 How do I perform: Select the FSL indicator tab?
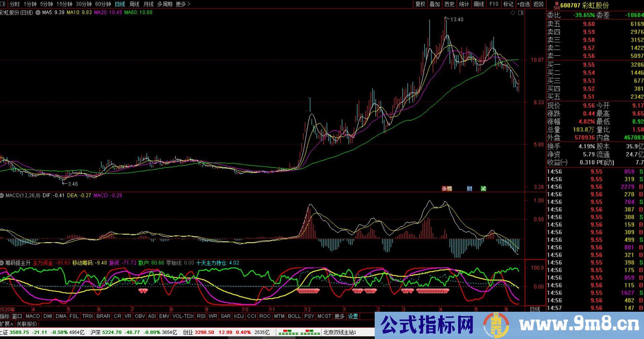(74, 316)
